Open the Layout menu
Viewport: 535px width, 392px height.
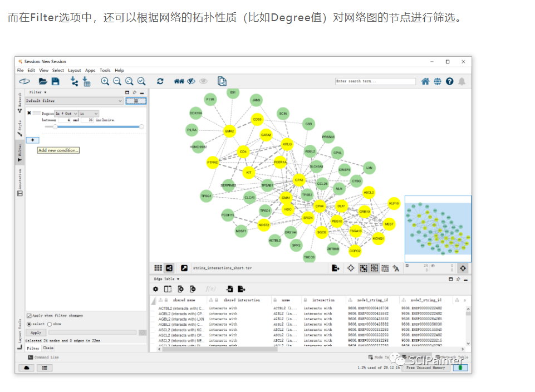pyautogui.click(x=75, y=70)
